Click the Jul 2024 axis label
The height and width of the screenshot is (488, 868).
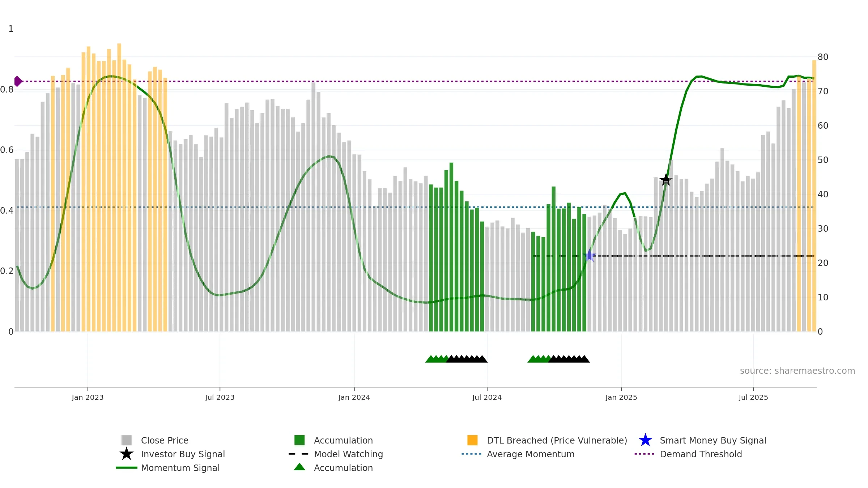487,397
